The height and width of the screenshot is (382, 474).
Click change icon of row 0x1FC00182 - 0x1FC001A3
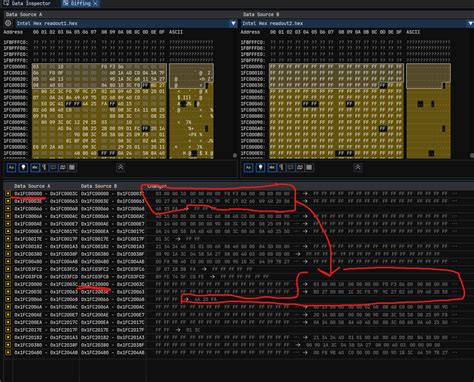click(8, 246)
